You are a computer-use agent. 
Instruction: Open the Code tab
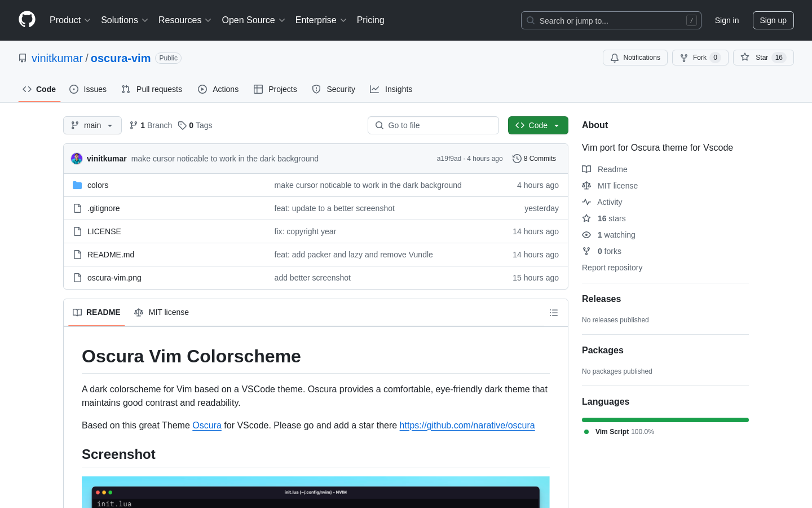point(39,89)
